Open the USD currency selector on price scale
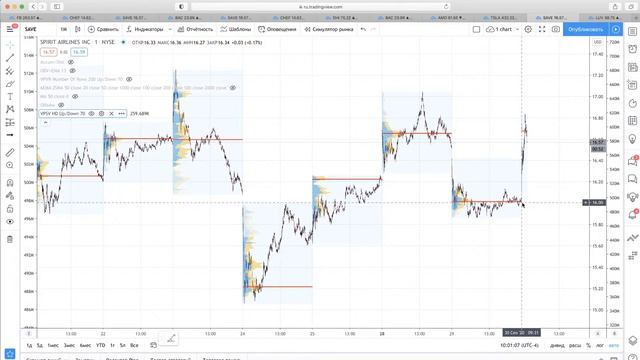The image size is (640, 360). coord(598,42)
